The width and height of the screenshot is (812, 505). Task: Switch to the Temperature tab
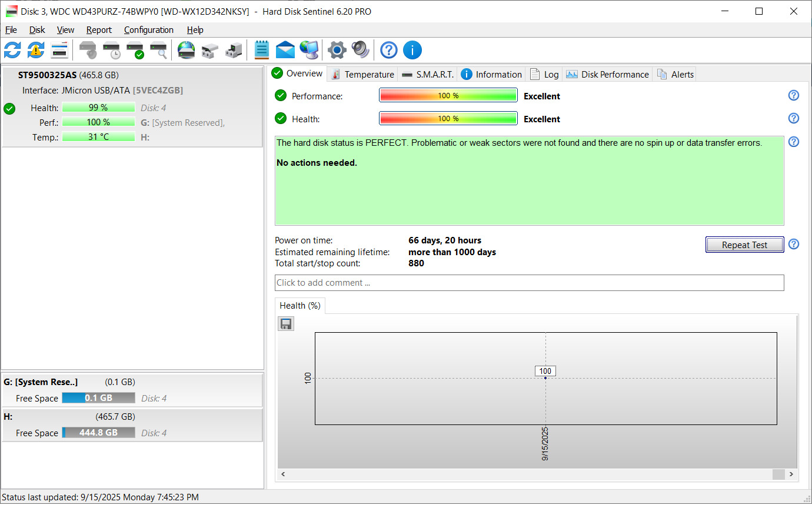pos(362,74)
